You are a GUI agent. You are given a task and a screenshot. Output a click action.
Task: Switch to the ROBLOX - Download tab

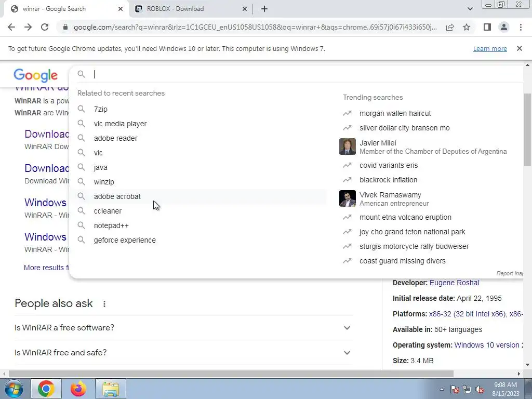pyautogui.click(x=191, y=9)
